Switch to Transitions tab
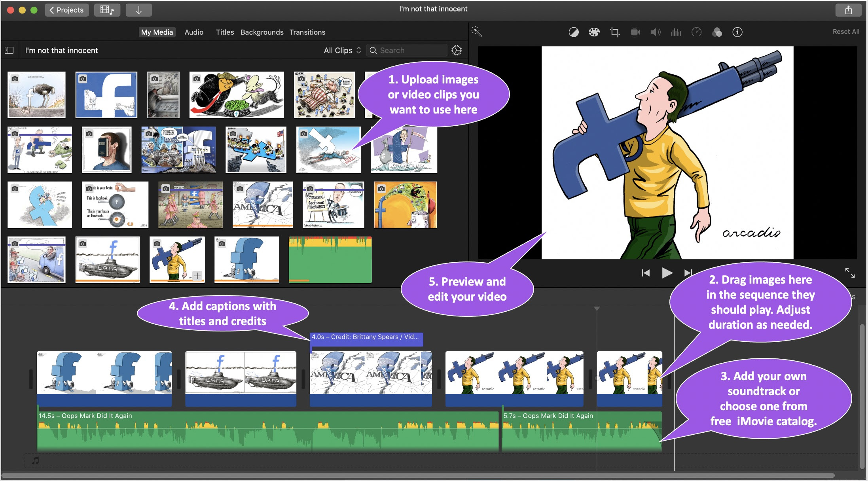This screenshot has width=868, height=481. (307, 32)
